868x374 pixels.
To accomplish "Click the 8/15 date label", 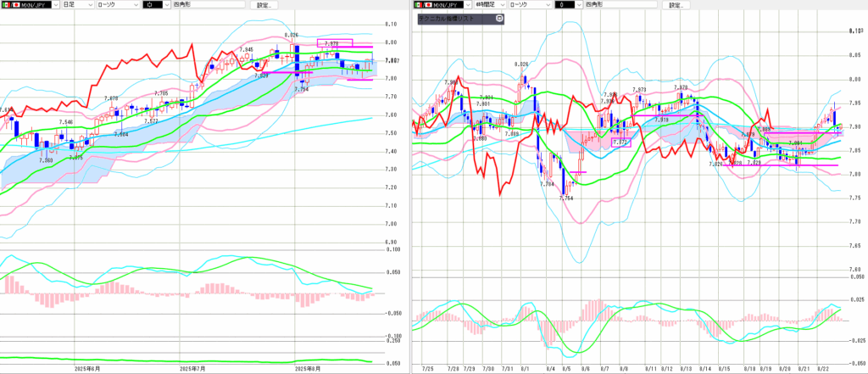I will click(x=724, y=368).
